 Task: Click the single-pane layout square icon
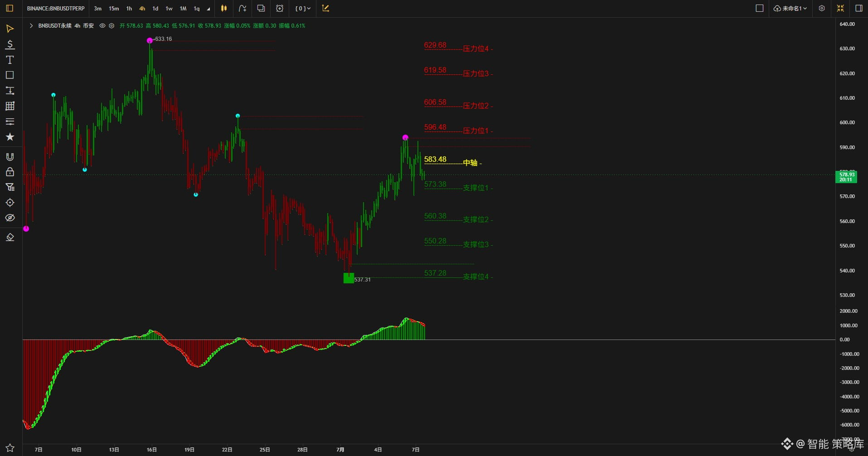(760, 8)
